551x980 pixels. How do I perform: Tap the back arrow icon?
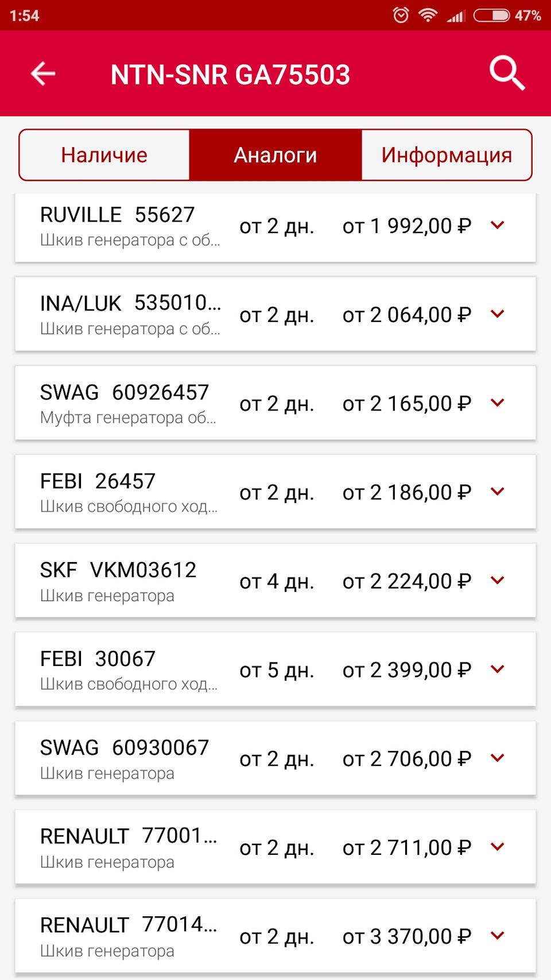pos(43,74)
